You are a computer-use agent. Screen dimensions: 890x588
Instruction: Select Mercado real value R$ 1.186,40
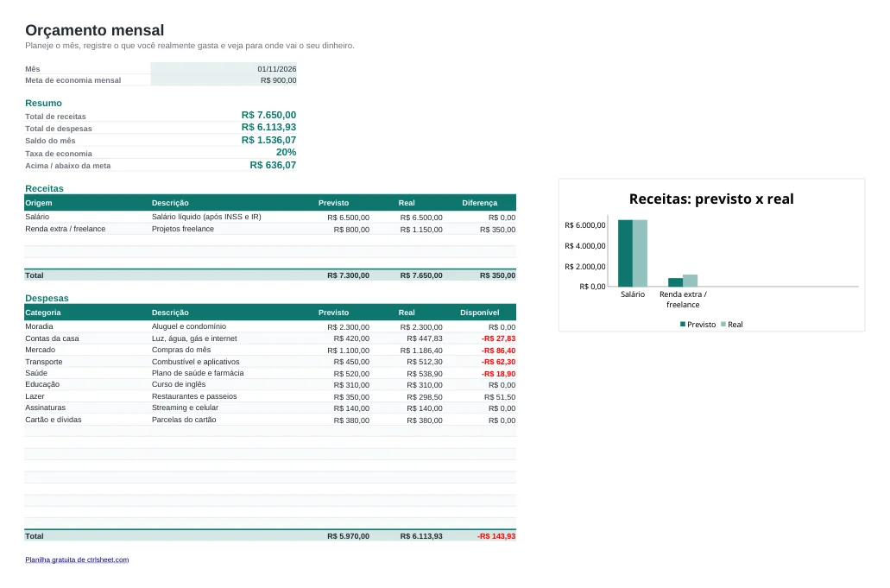click(421, 351)
